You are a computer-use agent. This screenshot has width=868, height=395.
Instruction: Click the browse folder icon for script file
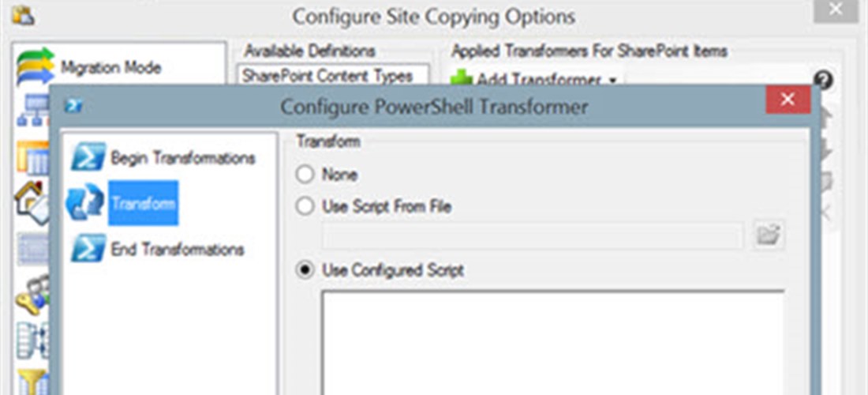coord(769,235)
